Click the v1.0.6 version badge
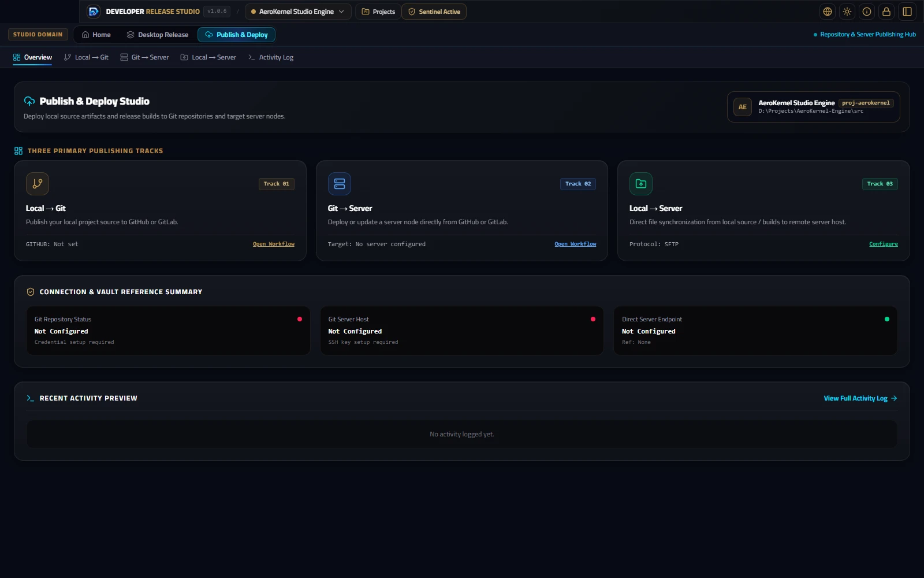Screen dimensions: 924x578 pos(217,12)
